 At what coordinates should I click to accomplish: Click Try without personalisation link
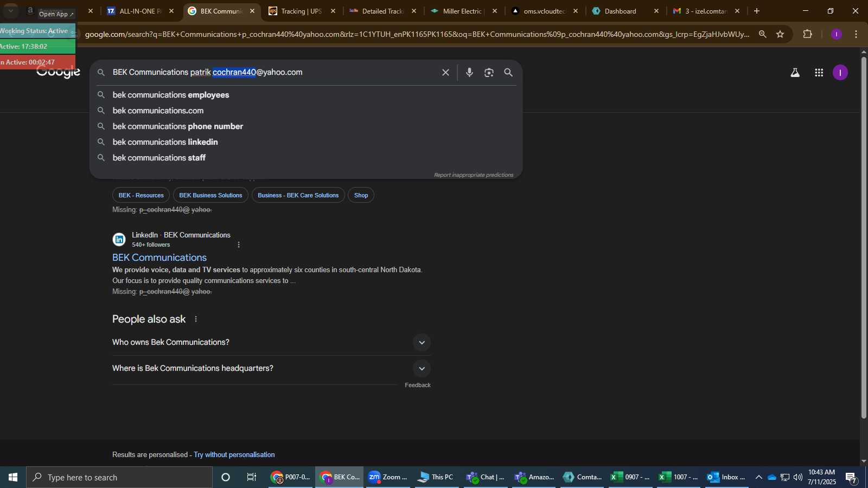(x=234, y=454)
